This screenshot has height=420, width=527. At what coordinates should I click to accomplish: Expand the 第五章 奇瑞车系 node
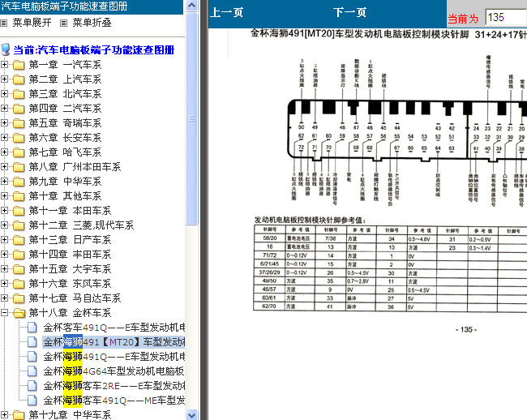[x=4, y=123]
